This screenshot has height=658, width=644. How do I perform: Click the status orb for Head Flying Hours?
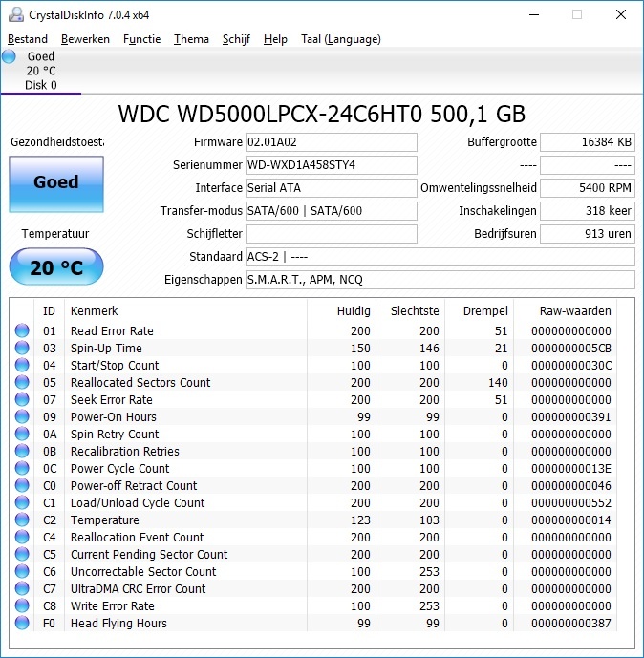point(22,624)
